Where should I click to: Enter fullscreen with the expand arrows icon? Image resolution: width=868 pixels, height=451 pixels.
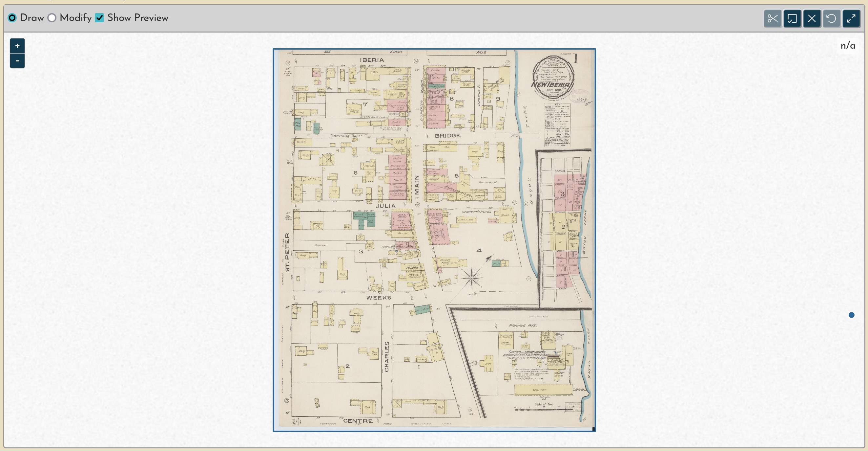[x=852, y=18]
